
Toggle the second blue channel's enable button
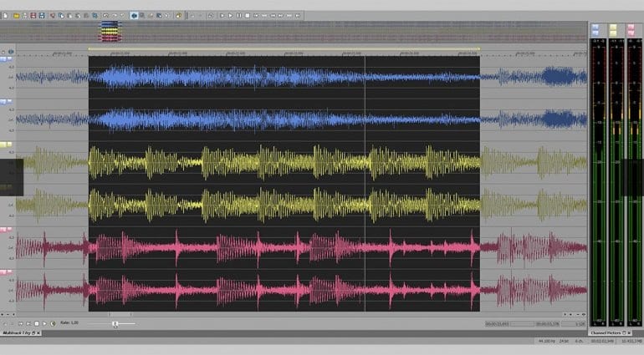coord(3,102)
